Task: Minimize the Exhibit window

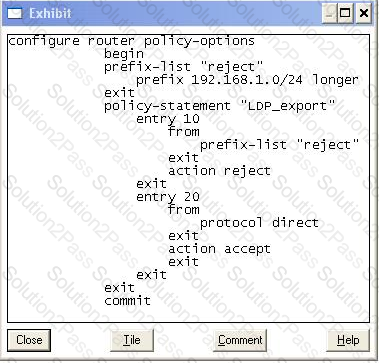Action: click(330, 13)
